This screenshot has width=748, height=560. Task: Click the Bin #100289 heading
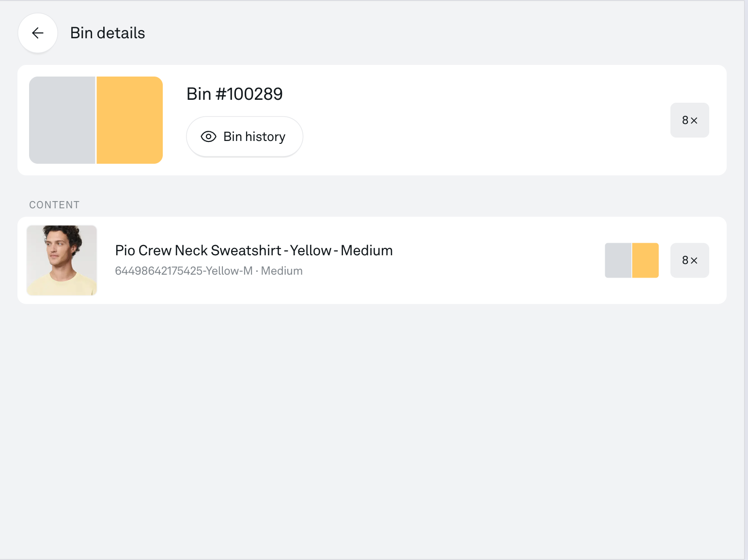(x=234, y=94)
